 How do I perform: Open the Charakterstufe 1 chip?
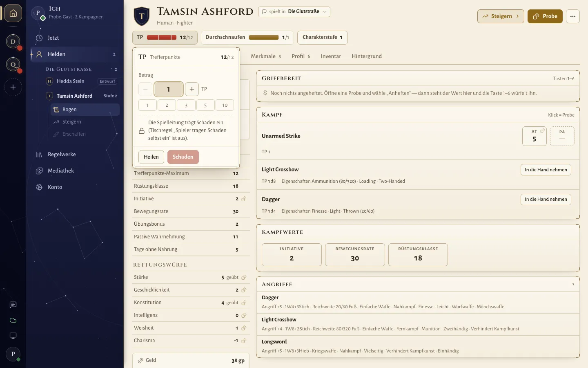(322, 37)
